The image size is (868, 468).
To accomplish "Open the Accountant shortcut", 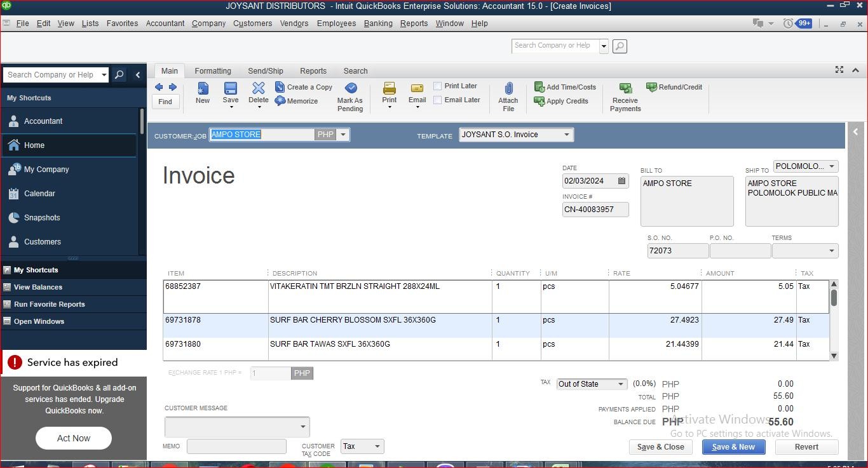I will (x=69, y=121).
